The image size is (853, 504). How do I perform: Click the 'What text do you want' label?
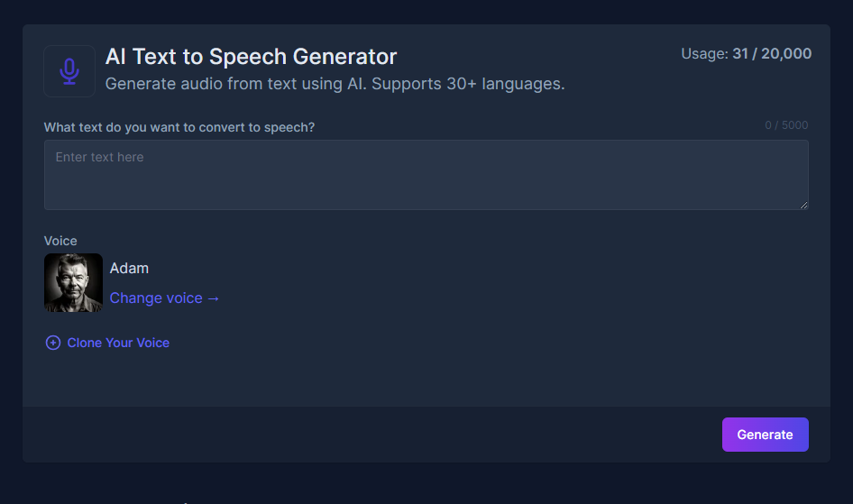(x=179, y=127)
